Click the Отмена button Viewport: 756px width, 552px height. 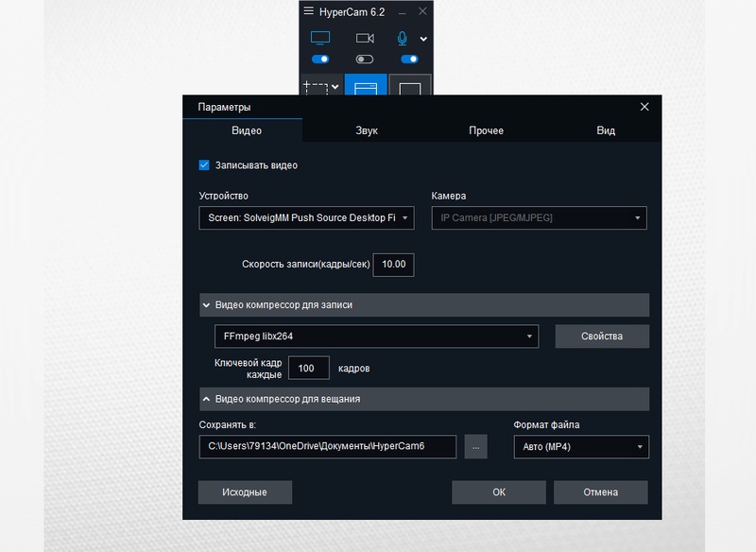601,492
